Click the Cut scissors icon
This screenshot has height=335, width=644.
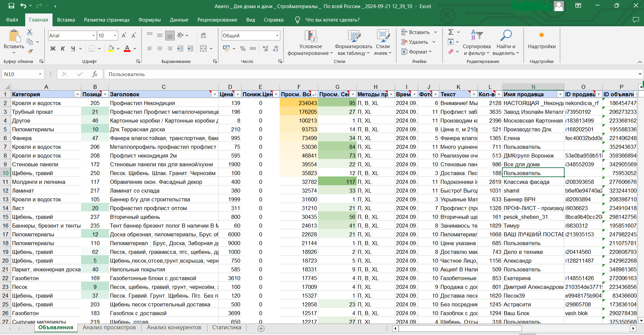[30, 32]
